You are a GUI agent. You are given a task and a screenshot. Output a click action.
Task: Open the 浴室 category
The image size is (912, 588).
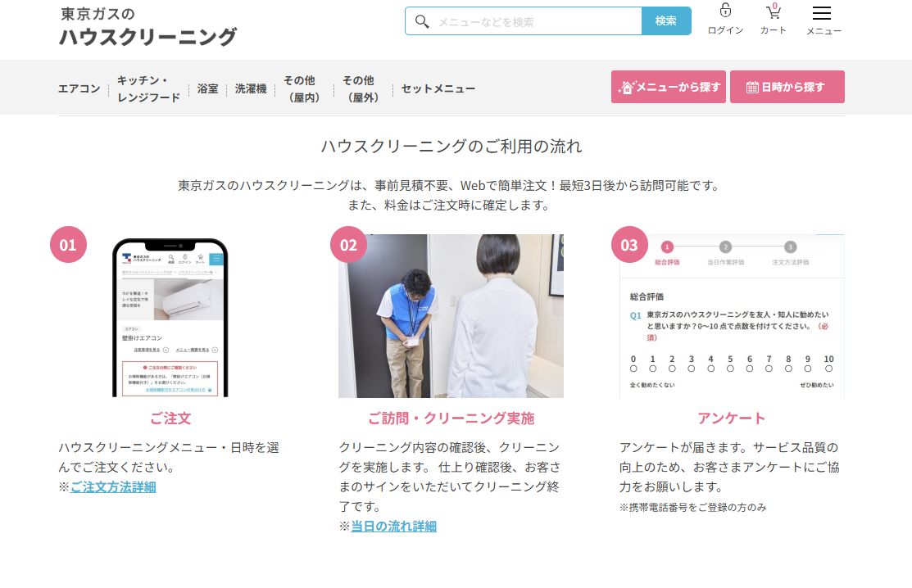207,88
